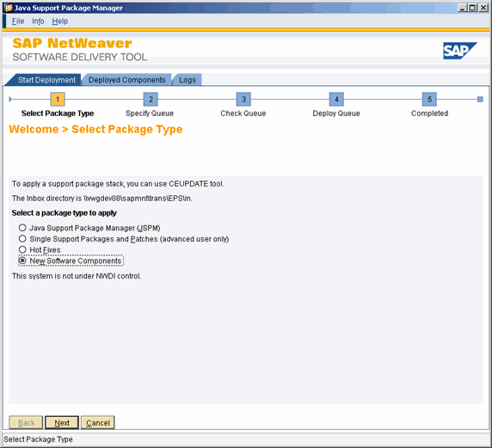This screenshot has width=492, height=448.
Task: Click the Cancel button
Action: point(98,422)
